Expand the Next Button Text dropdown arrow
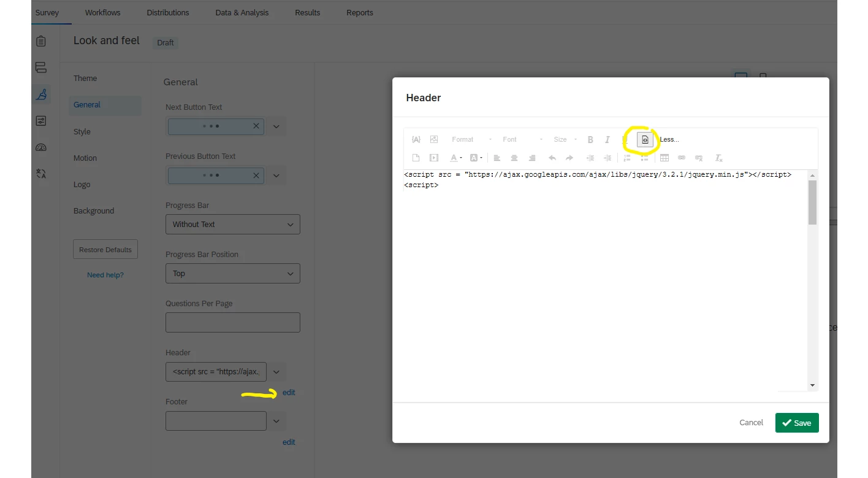868x478 pixels. pyautogui.click(x=276, y=126)
